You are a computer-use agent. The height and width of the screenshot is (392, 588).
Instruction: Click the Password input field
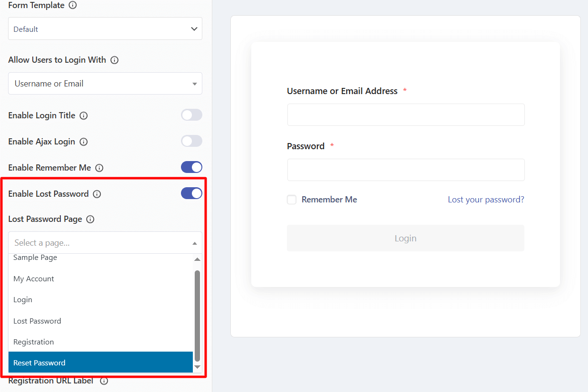[406, 170]
